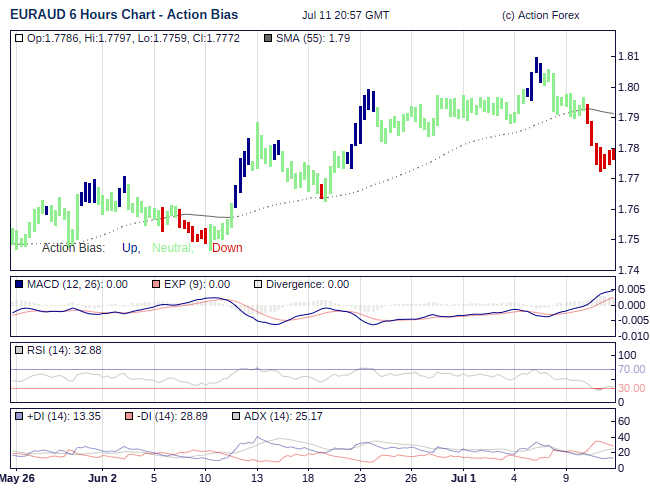Select the "Neutral" Action Bias label
Image resolution: width=650 pixels, height=489 pixels.
172,248
